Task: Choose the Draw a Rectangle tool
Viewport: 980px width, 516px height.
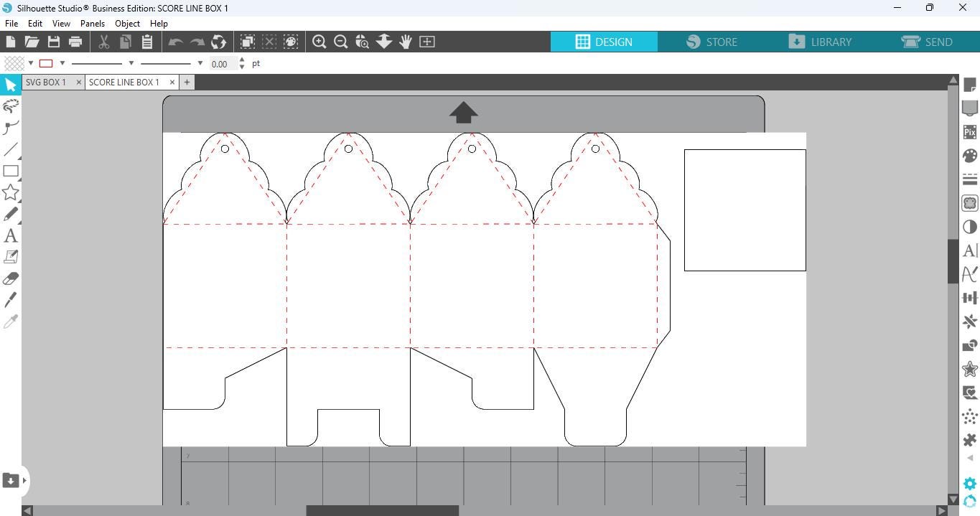Action: click(x=10, y=171)
